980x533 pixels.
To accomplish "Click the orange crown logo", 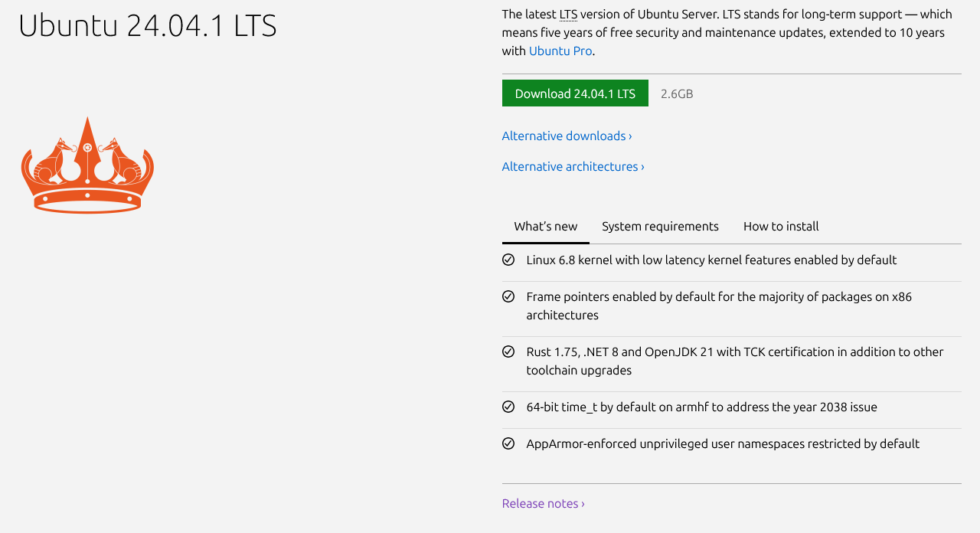I will click(x=87, y=165).
